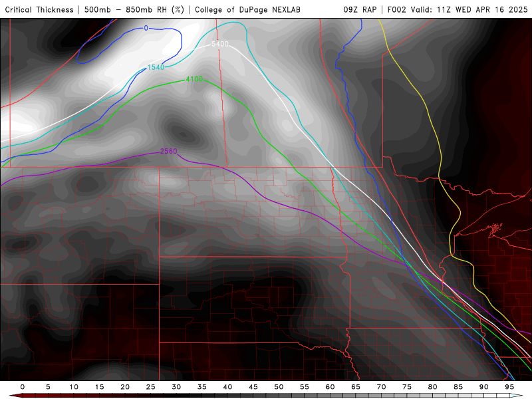Image resolution: width=532 pixels, height=399 pixels.
Task: Click colorbar value 5
Action: (x=48, y=387)
